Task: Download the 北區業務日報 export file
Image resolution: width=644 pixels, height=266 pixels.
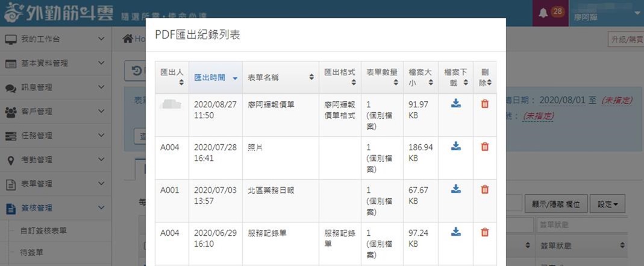Action: pyautogui.click(x=455, y=189)
